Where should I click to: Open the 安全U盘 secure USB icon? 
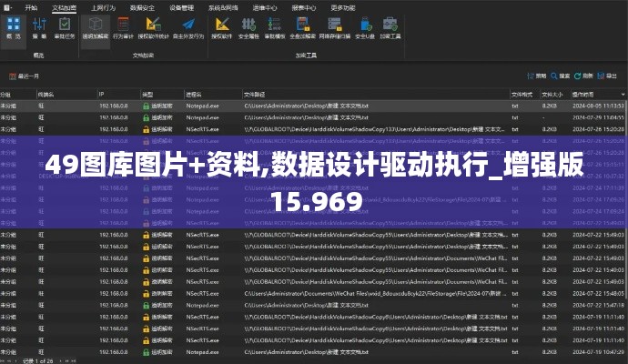365,28
